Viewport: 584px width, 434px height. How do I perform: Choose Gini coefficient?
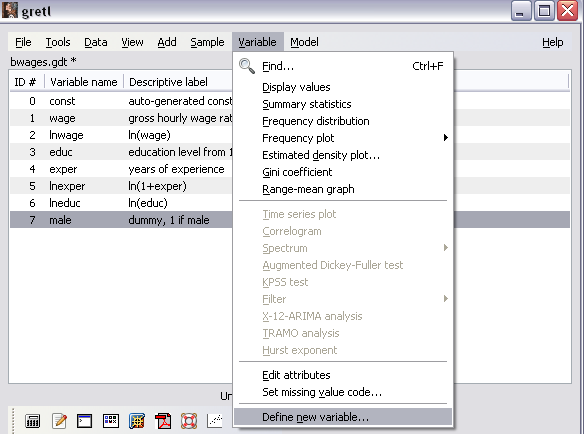point(343,172)
